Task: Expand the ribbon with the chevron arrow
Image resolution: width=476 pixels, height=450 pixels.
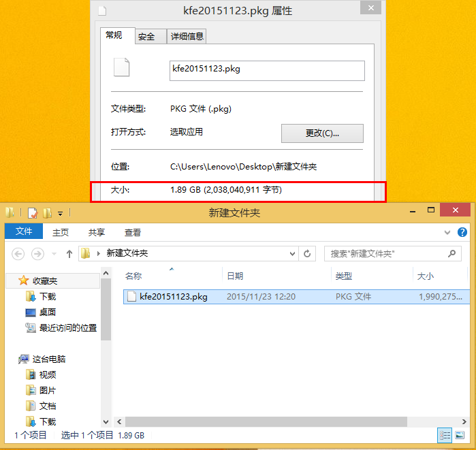Action: click(447, 232)
